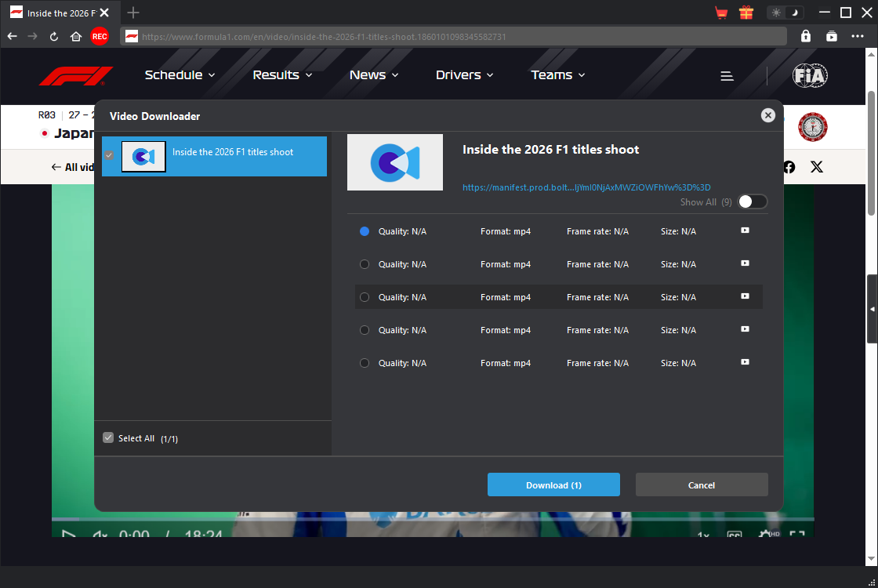
Task: Reload the page with refresh icon
Action: click(54, 36)
